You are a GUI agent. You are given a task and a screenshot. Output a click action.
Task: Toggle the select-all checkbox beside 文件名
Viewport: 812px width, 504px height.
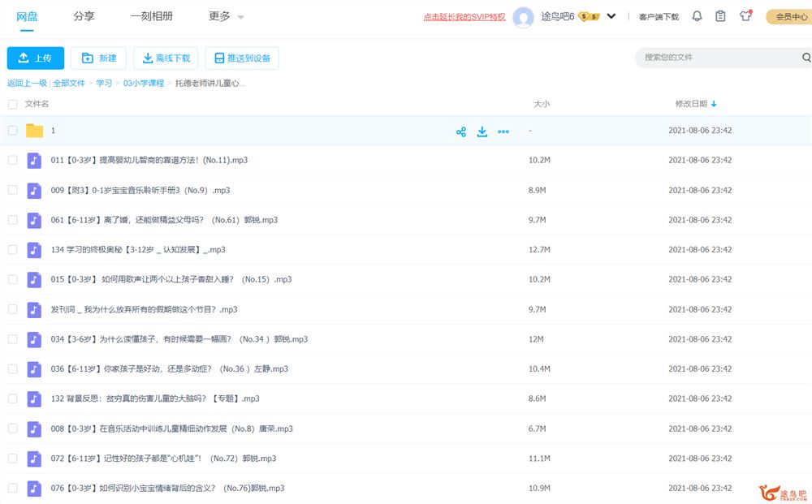[12, 104]
